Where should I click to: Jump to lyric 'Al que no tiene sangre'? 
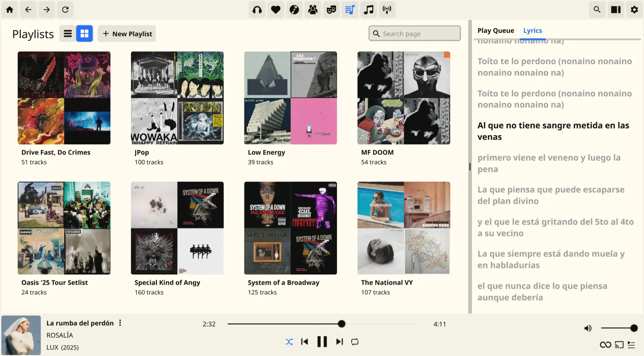553,131
